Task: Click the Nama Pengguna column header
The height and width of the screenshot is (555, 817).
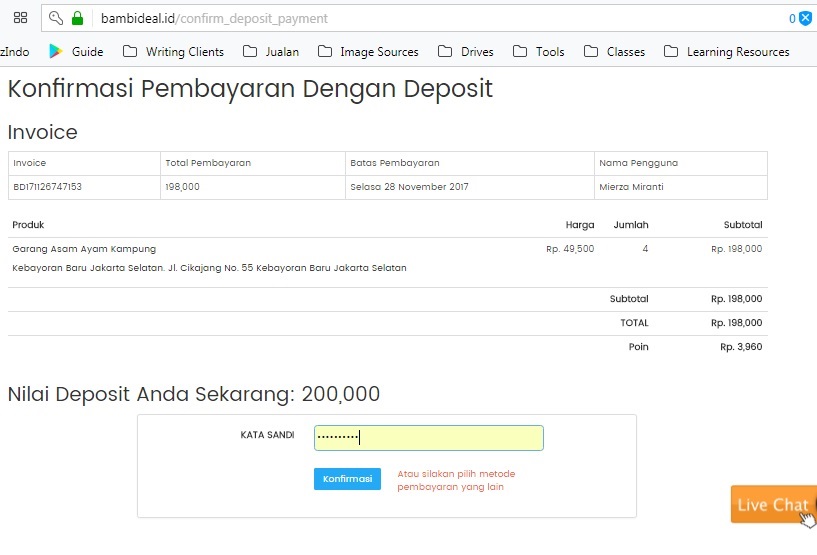Action: (x=638, y=163)
